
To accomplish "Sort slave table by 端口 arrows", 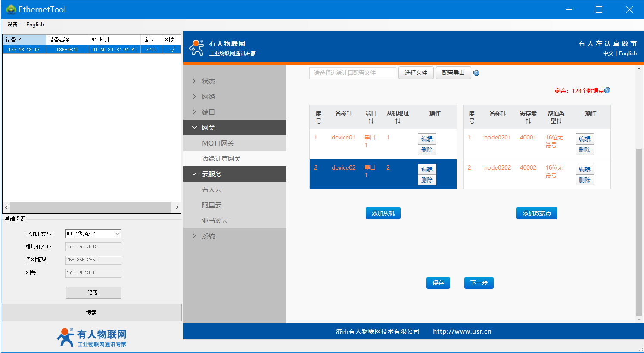I will click(371, 121).
